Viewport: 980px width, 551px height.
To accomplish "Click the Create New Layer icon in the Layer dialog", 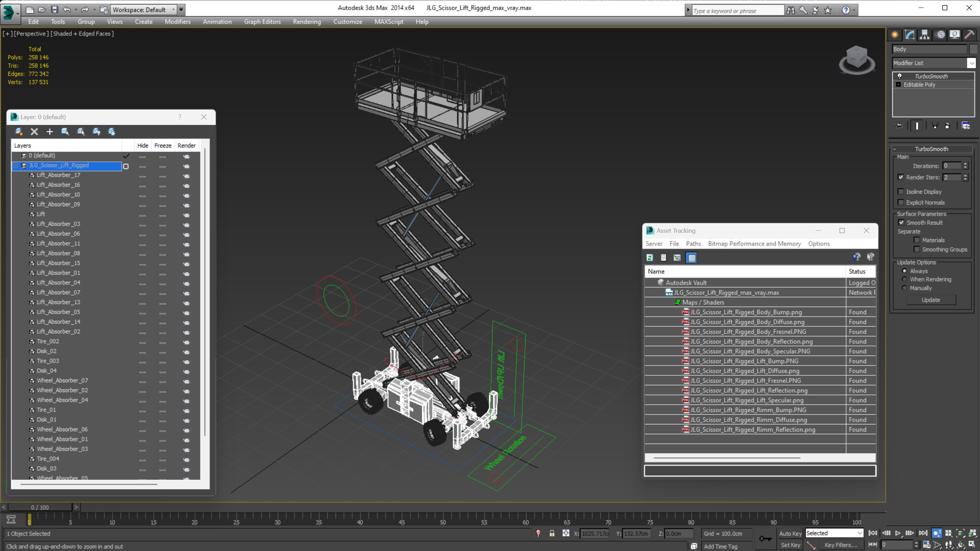I will pyautogui.click(x=19, y=131).
